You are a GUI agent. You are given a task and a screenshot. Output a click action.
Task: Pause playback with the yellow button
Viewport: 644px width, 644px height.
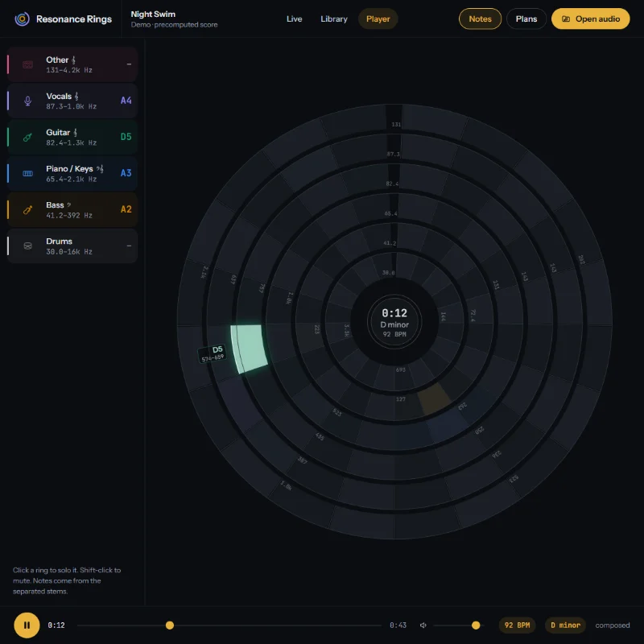[x=27, y=625]
